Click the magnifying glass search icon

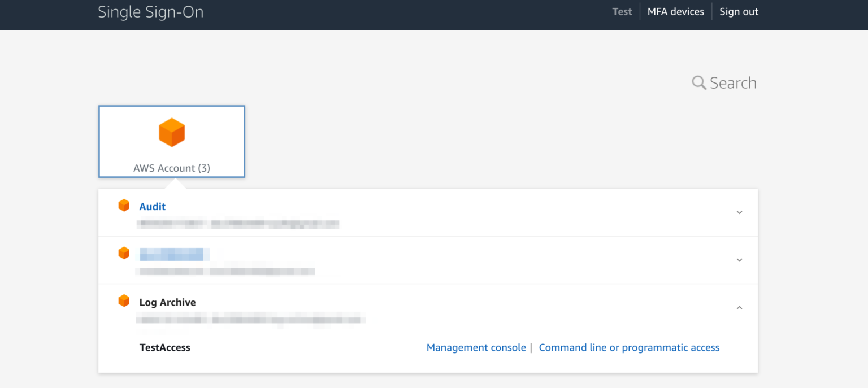[698, 82]
